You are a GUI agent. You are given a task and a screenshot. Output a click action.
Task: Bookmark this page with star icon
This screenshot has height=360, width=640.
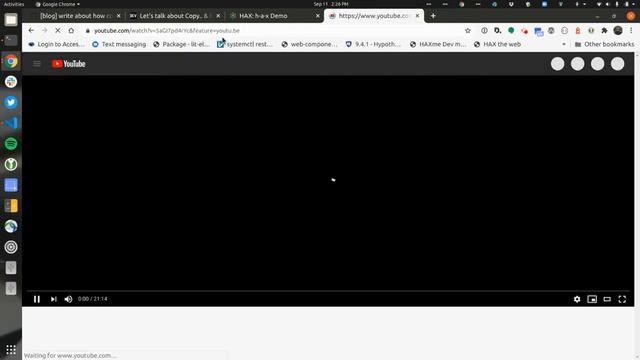point(468,31)
